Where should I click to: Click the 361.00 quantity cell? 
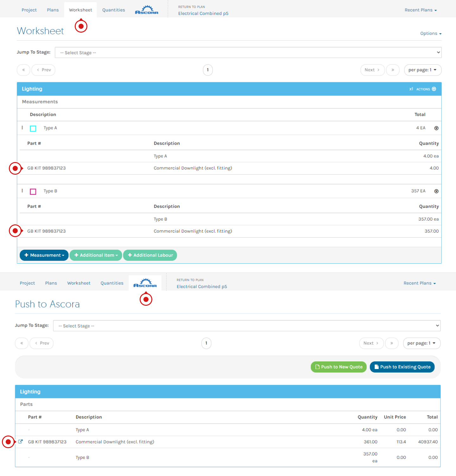pyautogui.click(x=370, y=442)
